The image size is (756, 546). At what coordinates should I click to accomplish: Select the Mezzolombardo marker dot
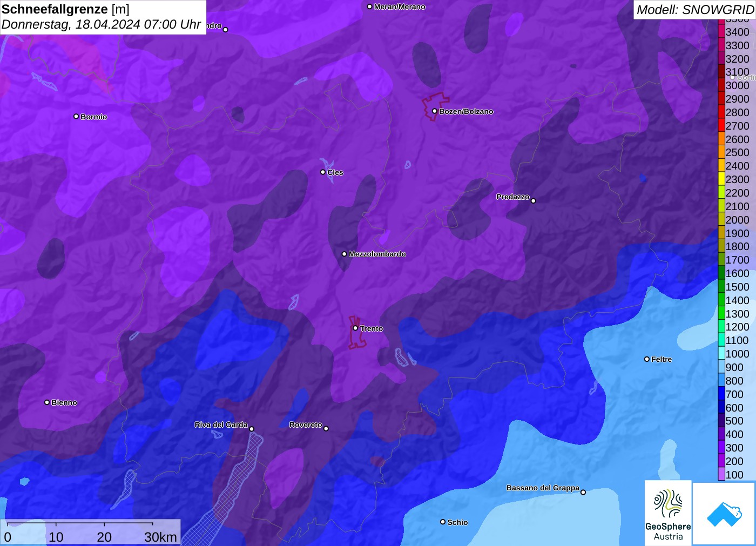coord(345,254)
